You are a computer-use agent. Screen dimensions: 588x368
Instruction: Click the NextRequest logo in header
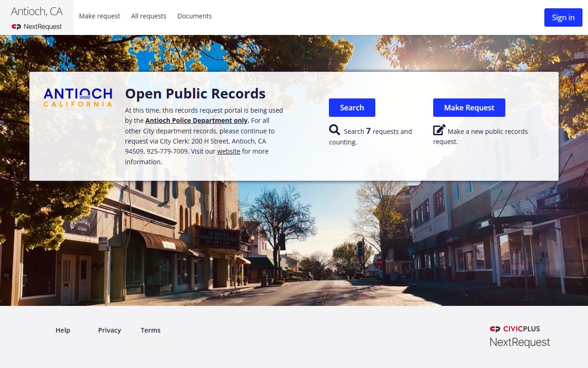tap(37, 27)
